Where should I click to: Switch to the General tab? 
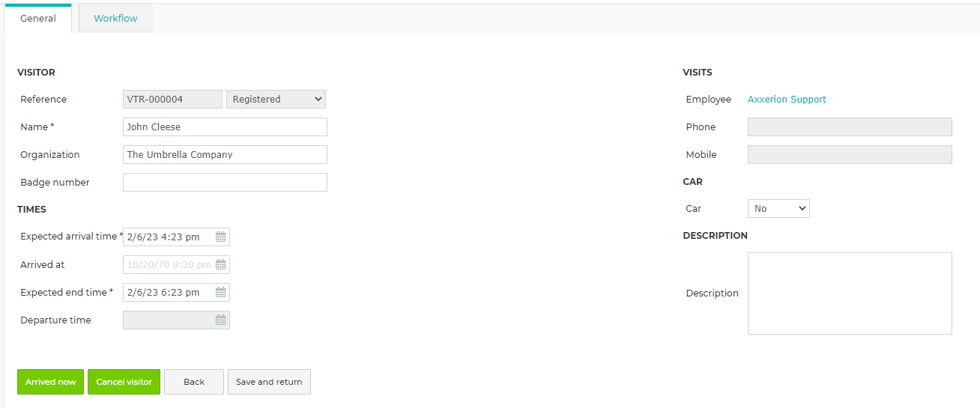pyautogui.click(x=38, y=18)
